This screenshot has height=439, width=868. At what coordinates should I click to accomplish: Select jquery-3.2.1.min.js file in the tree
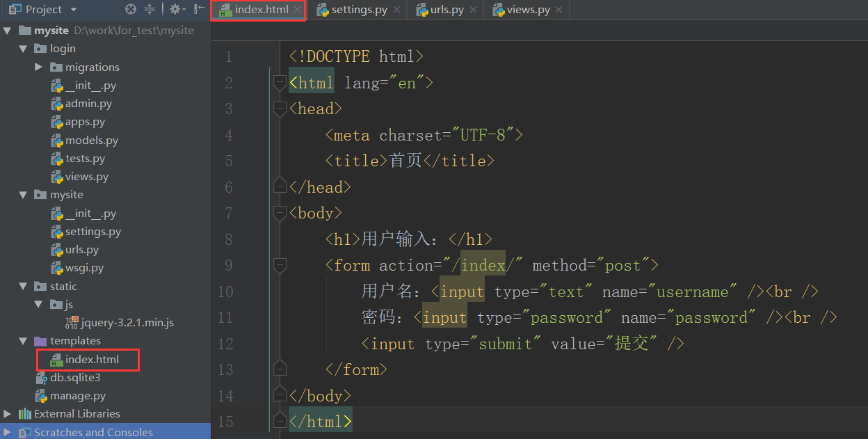click(127, 323)
